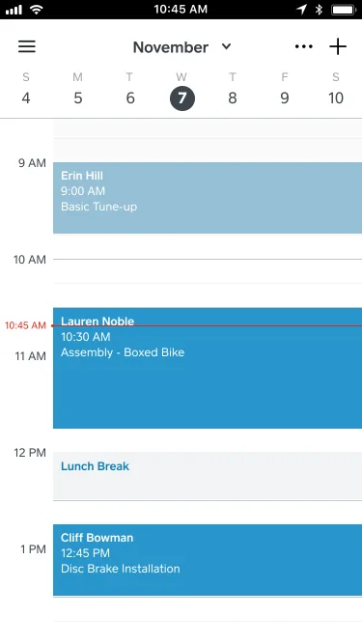The width and height of the screenshot is (362, 644).
Task: Tap the Wi-Fi icon in status bar
Action: pos(37,10)
